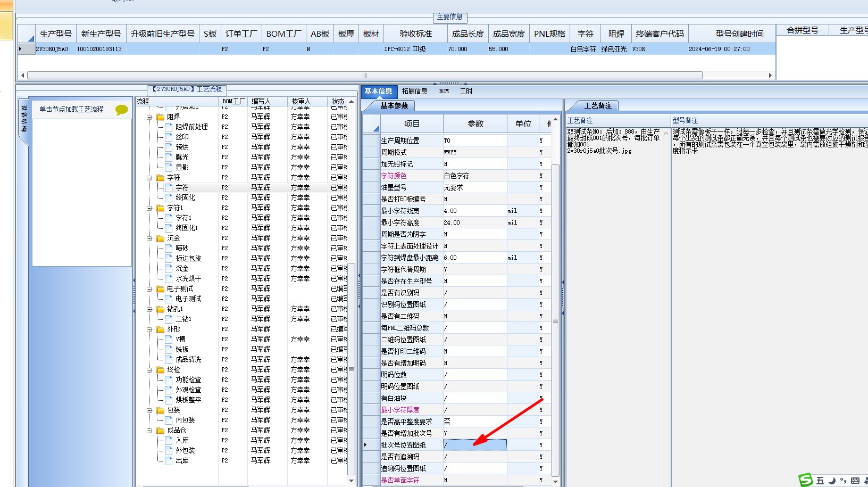Click the 功能检查 document icon
This screenshot has height=487, width=868.
pyautogui.click(x=169, y=380)
